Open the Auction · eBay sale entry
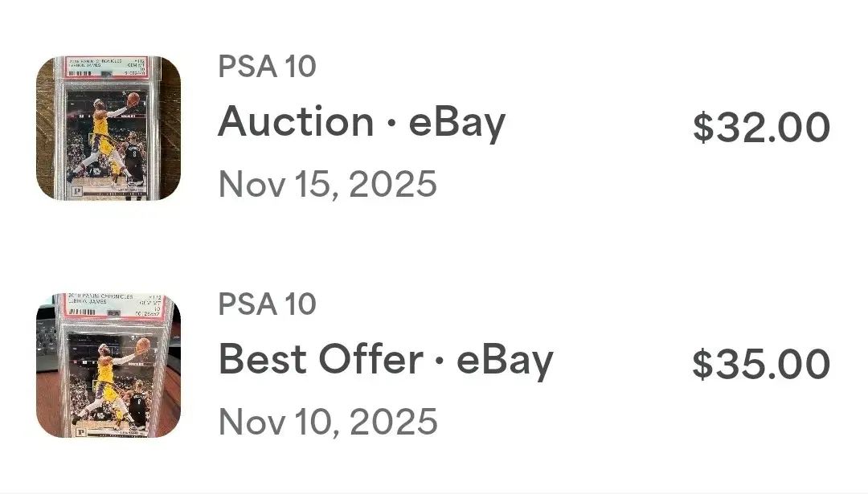The width and height of the screenshot is (868, 494). pyautogui.click(x=362, y=123)
